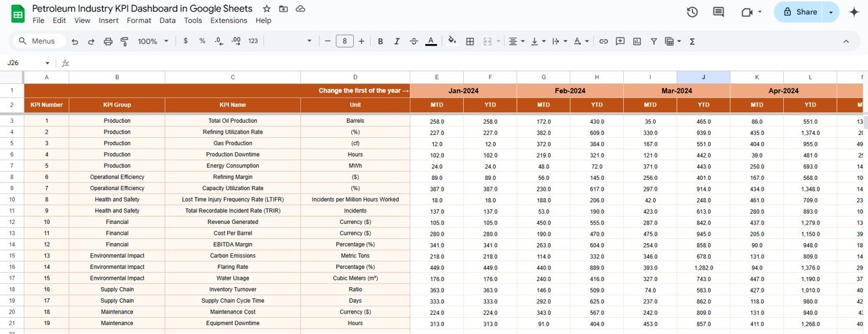Click the Cubic Meters (m³) unit cell
The height and width of the screenshot is (334, 868).
click(355, 278)
